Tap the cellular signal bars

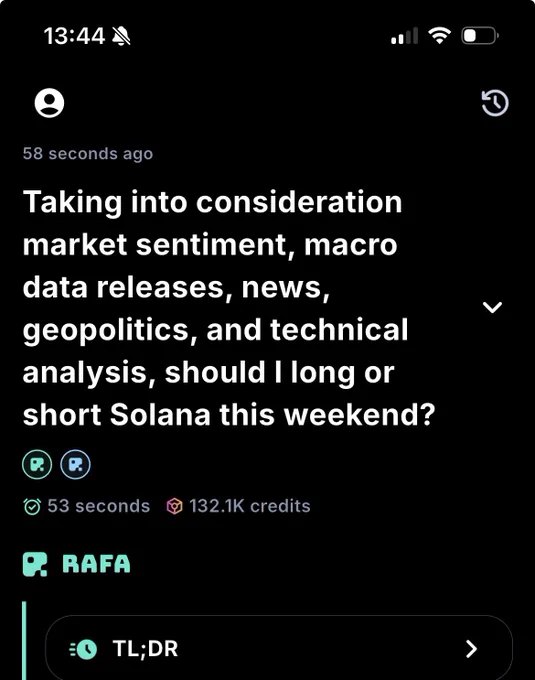point(405,36)
